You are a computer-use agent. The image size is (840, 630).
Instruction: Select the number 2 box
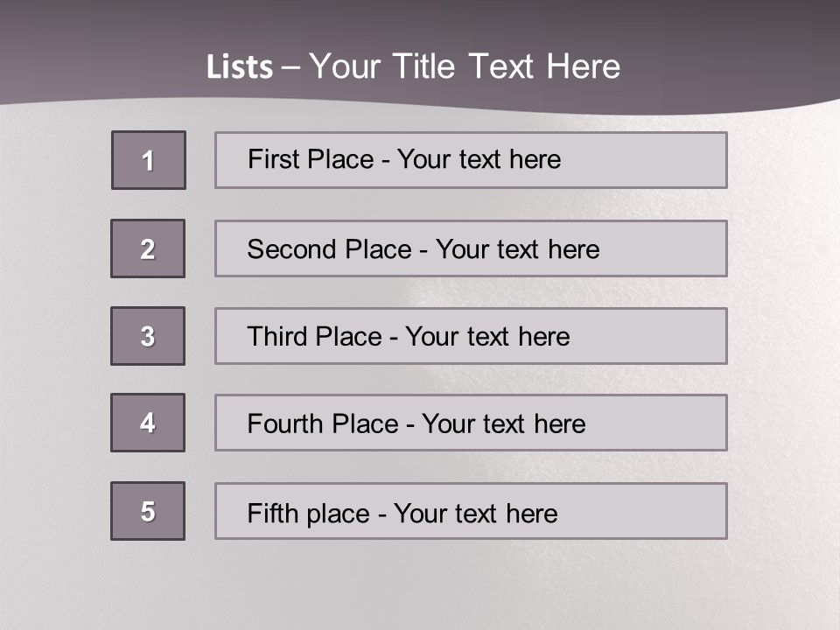pos(148,248)
